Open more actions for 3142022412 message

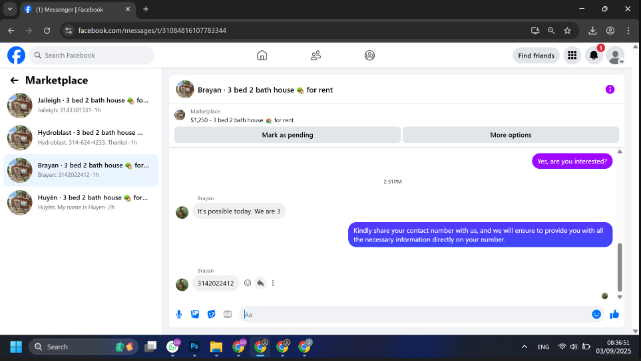273,283
